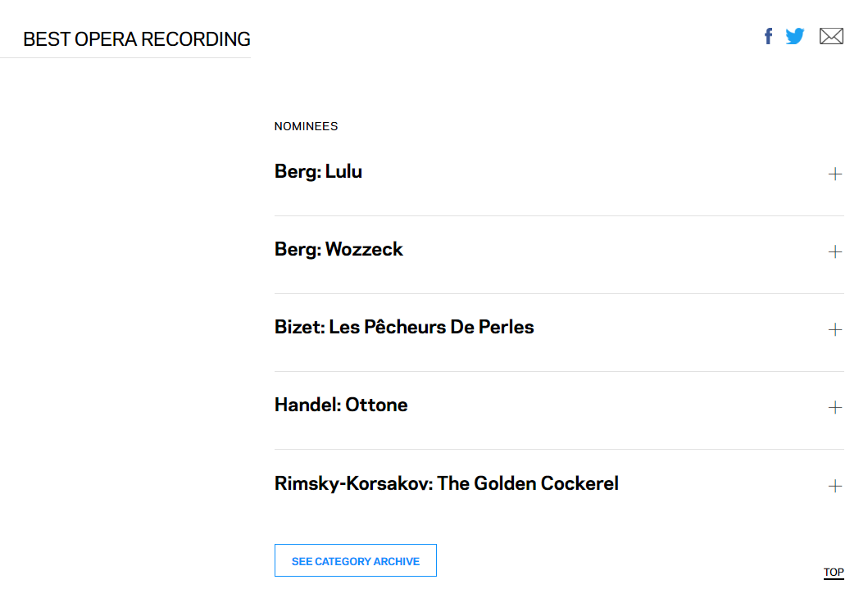Expand Berg: Wozzeck with its plus icon
Image resolution: width=868 pixels, height=616 pixels.
(x=834, y=251)
